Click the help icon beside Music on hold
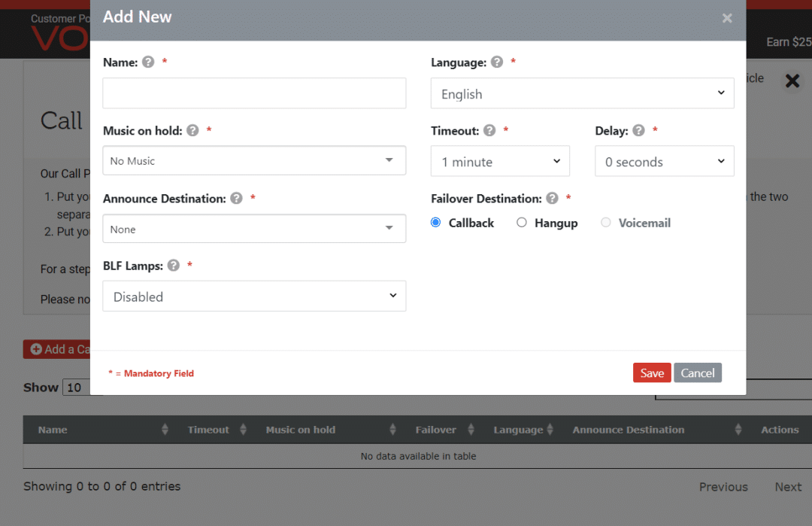Viewport: 812px width, 526px height. point(192,130)
